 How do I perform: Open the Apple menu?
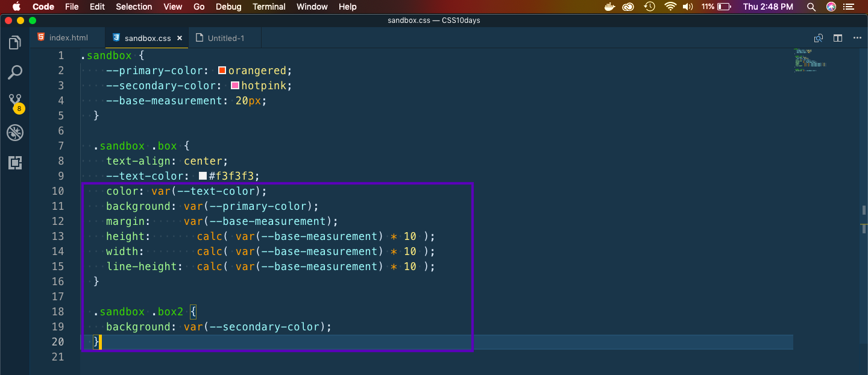click(16, 7)
